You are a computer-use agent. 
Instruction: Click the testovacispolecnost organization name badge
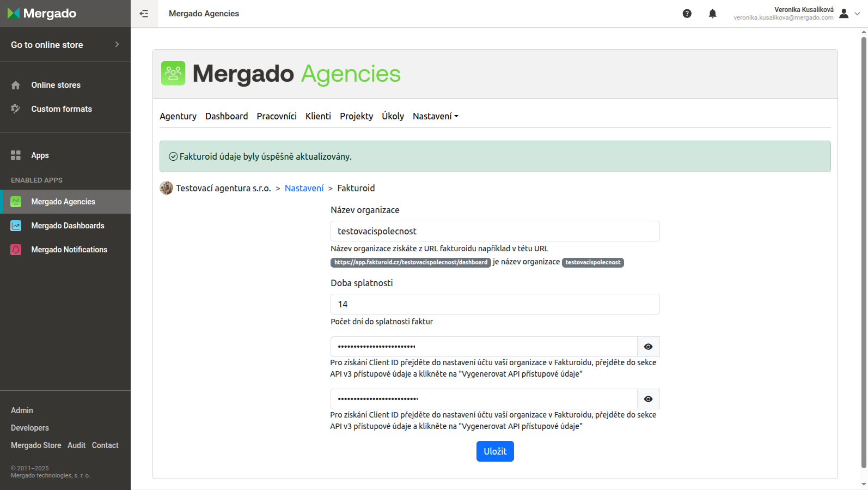point(593,263)
